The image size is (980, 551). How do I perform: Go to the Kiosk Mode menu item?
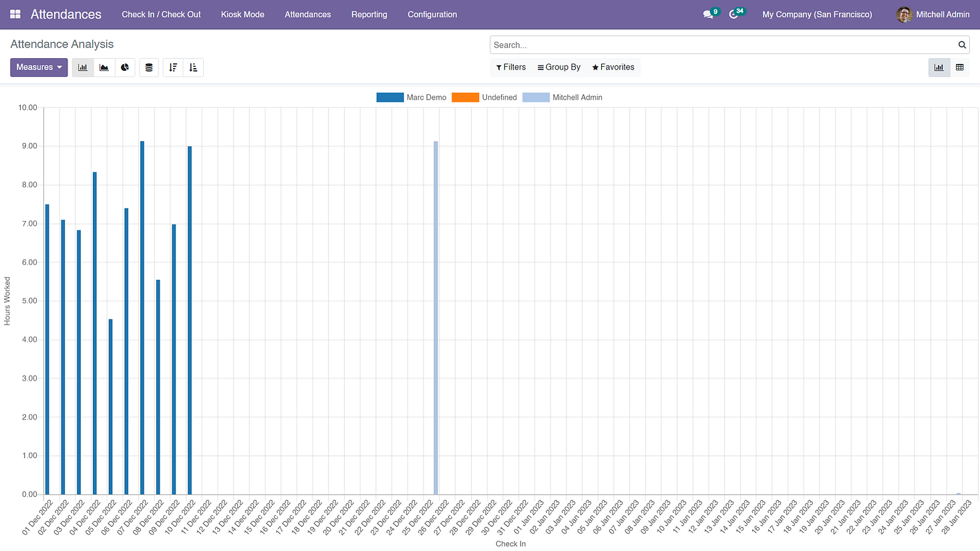[x=242, y=14]
